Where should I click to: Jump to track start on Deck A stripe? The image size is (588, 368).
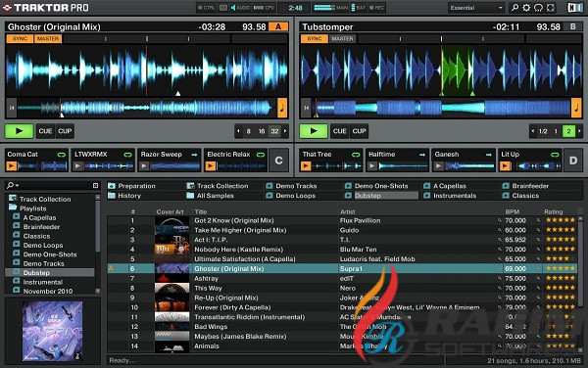(x=12, y=108)
